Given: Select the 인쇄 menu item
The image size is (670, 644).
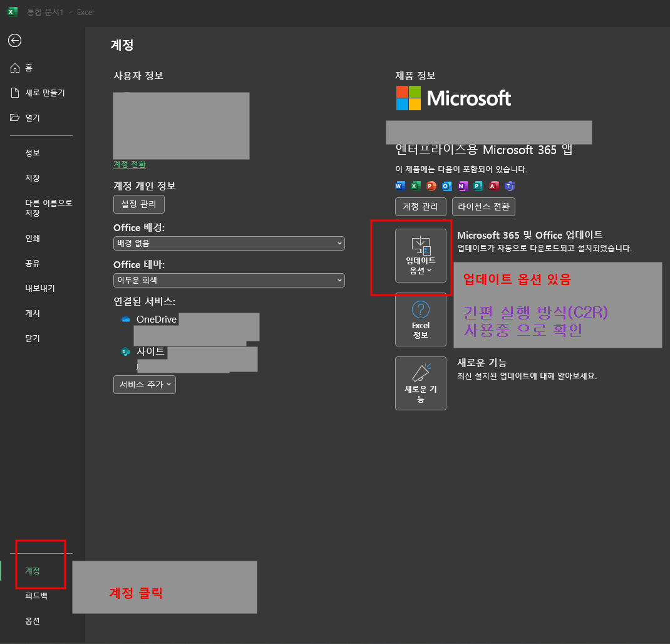Looking at the screenshot, I should [x=33, y=238].
